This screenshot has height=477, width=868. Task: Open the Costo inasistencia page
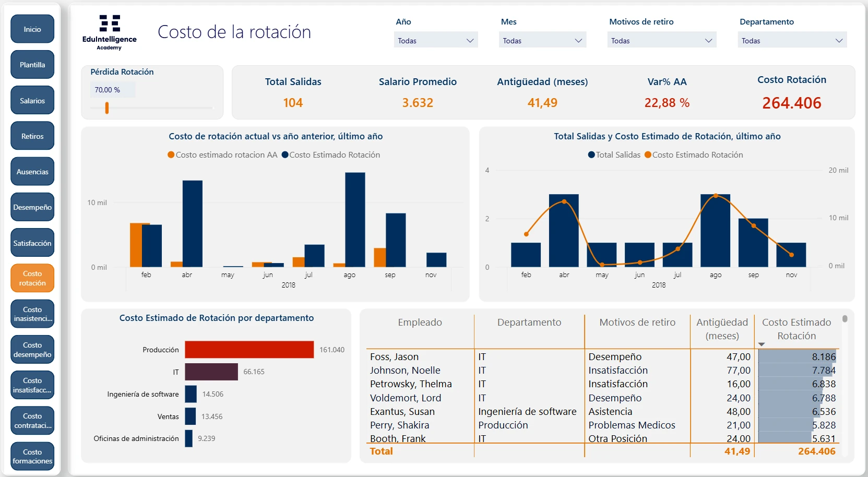[x=32, y=314]
